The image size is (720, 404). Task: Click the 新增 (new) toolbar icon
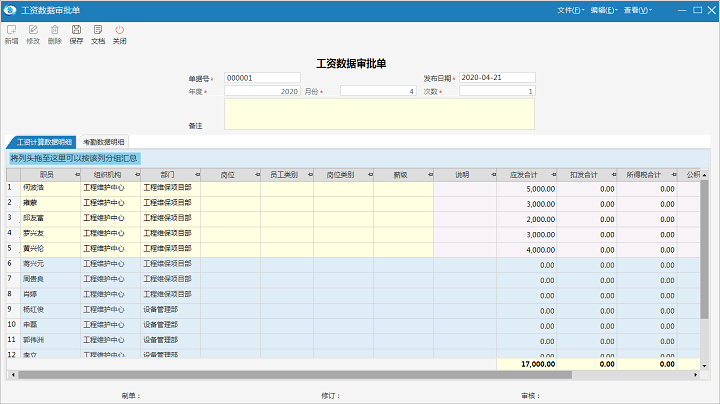click(11, 30)
